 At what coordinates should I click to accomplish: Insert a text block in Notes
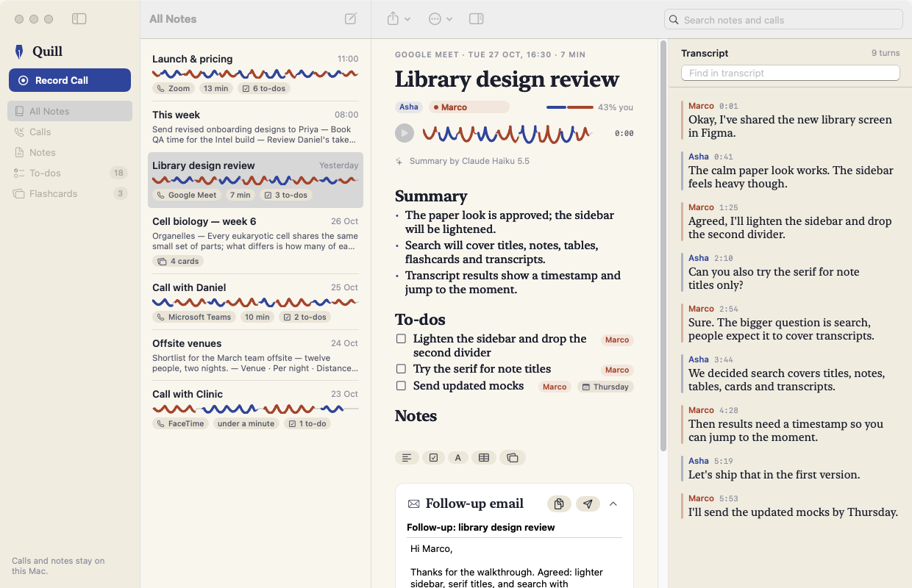[407, 458]
